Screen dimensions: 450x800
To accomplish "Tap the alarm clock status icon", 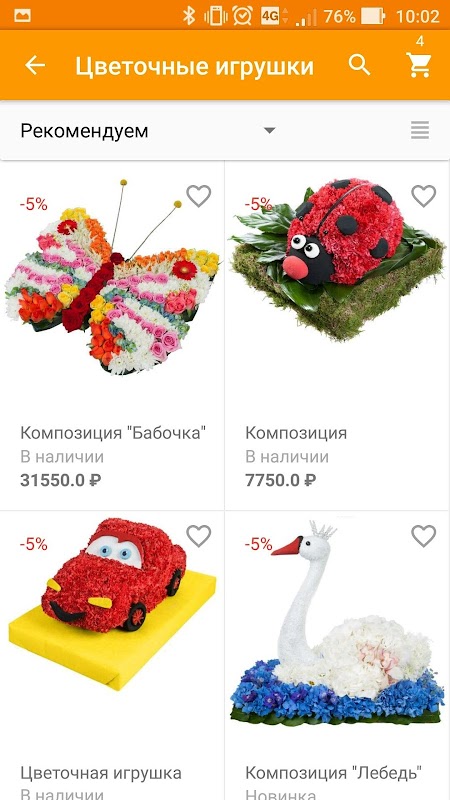I will [242, 16].
